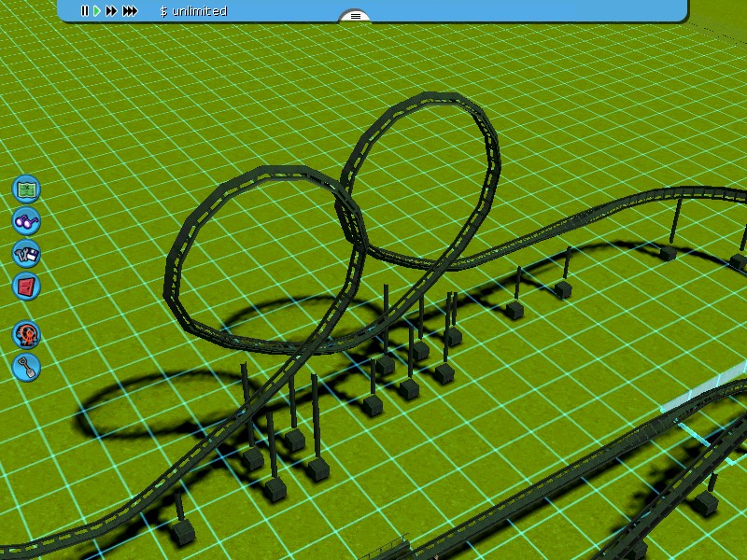Screen dimensions: 747x560
Task: Open the file and game options icon
Action: [x=26, y=253]
